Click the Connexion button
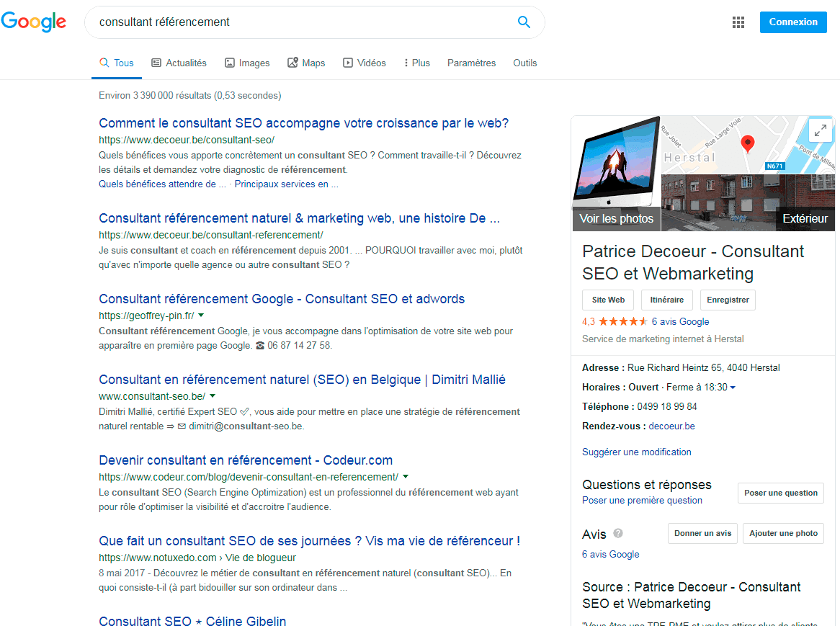The height and width of the screenshot is (626, 840). (x=793, y=22)
